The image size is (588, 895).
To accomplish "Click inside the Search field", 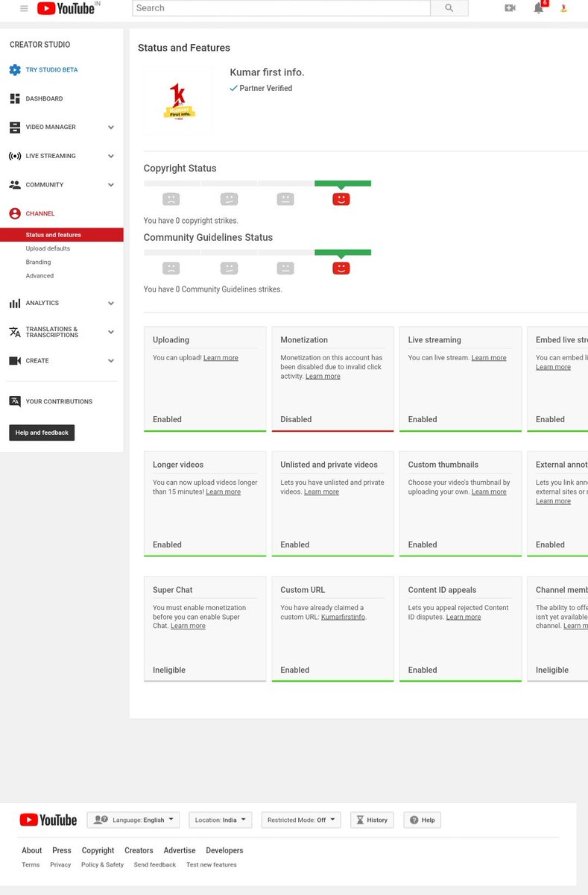I will (281, 8).
